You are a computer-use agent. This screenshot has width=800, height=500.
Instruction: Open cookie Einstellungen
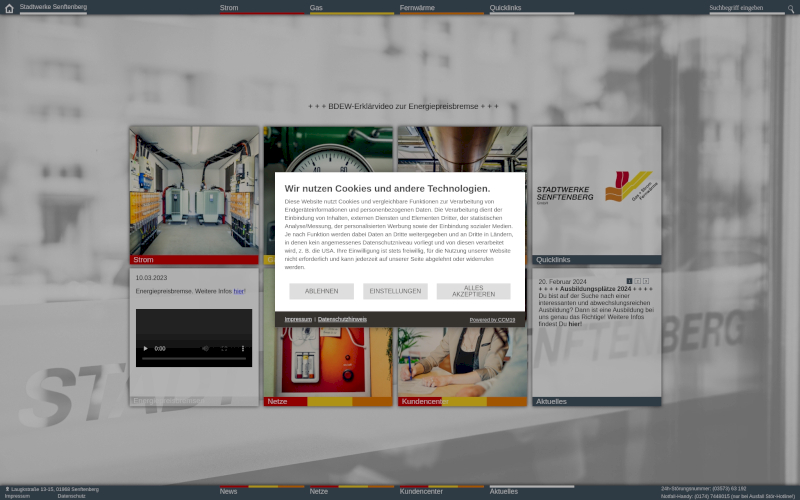pyautogui.click(x=395, y=291)
